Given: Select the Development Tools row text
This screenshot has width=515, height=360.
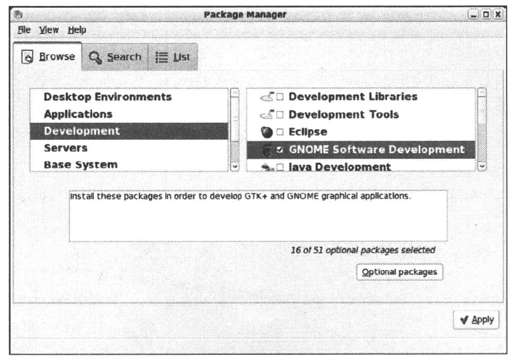Looking at the screenshot, I should point(344,115).
